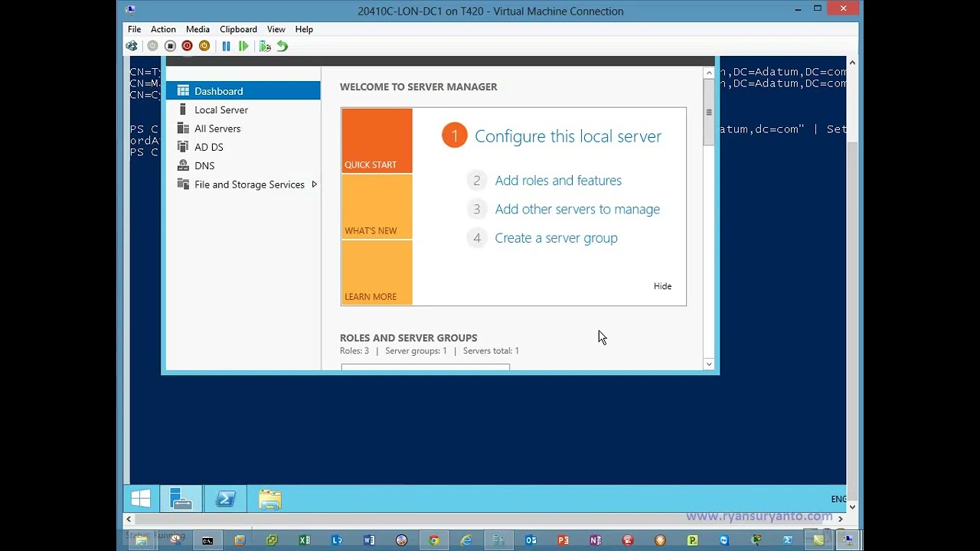Open OneNote from host taskbar

pyautogui.click(x=596, y=540)
